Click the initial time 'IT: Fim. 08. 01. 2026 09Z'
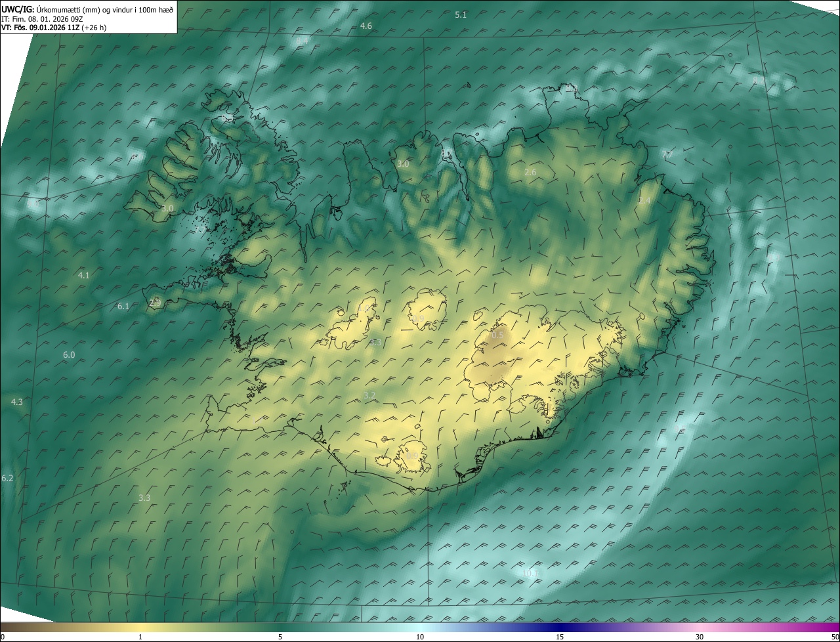This screenshot has width=840, height=642. click(x=42, y=19)
